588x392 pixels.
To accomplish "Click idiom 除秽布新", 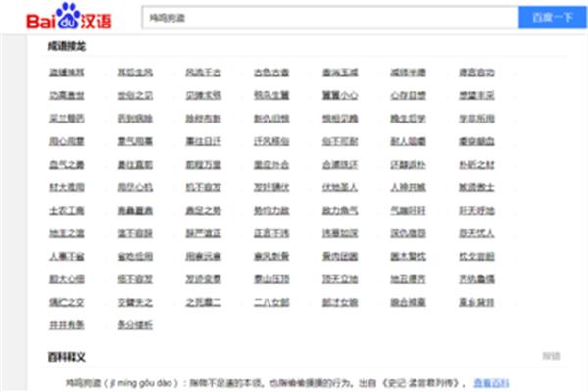I will coord(203,119).
